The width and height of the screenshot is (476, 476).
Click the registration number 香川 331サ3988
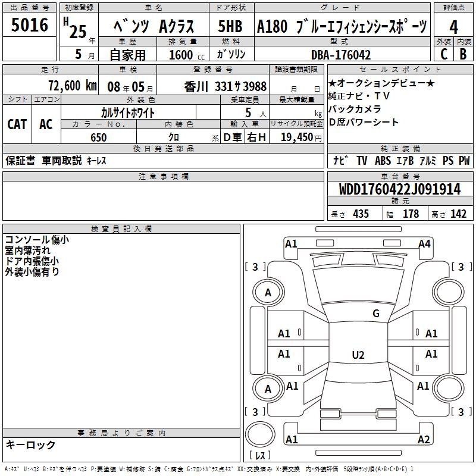pos(226,87)
